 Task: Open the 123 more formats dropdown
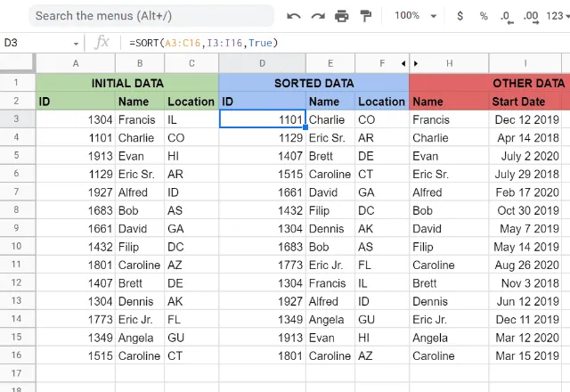[x=558, y=16]
